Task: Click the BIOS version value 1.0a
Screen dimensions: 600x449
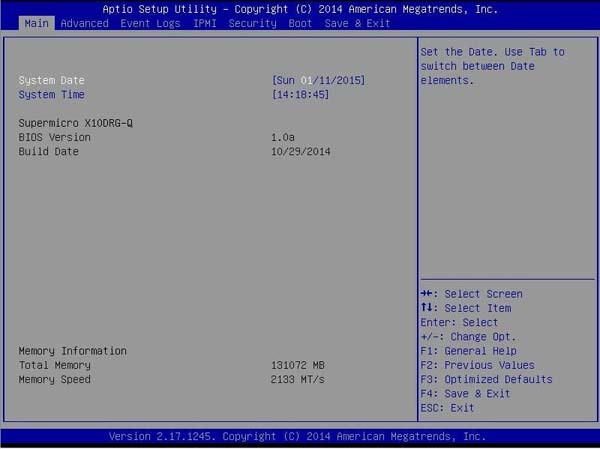Action: (x=283, y=137)
